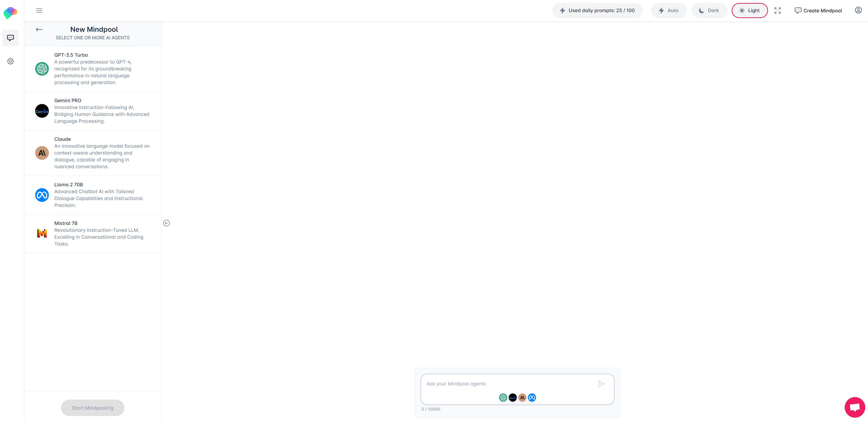Viewport: 868px width, 422px height.
Task: Go back using the left arrow
Action: coord(39,30)
